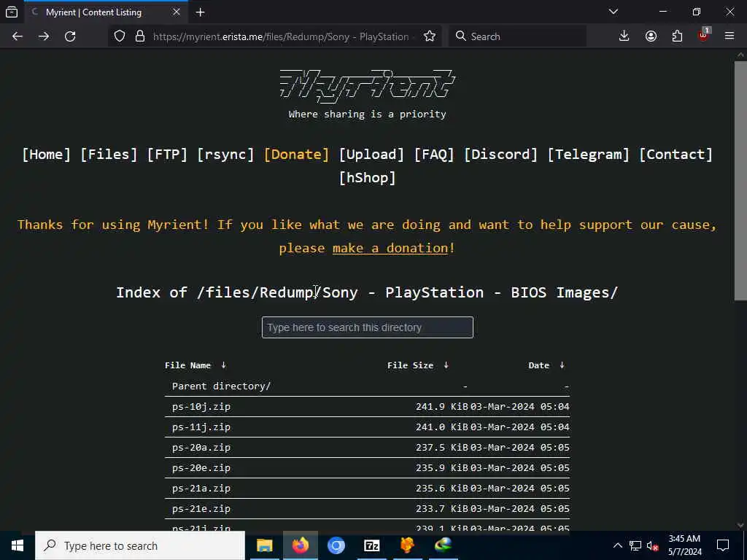
Task: Sort by Date column header
Action: pos(539,365)
